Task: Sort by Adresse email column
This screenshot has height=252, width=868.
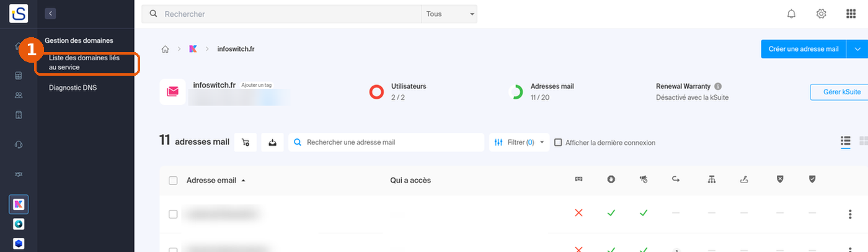Action: (216, 181)
